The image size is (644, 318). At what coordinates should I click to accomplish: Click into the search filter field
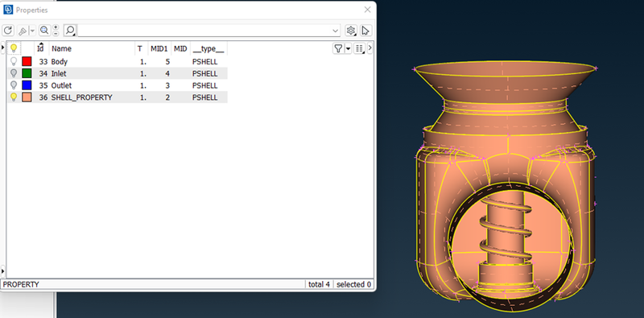pyautogui.click(x=205, y=31)
